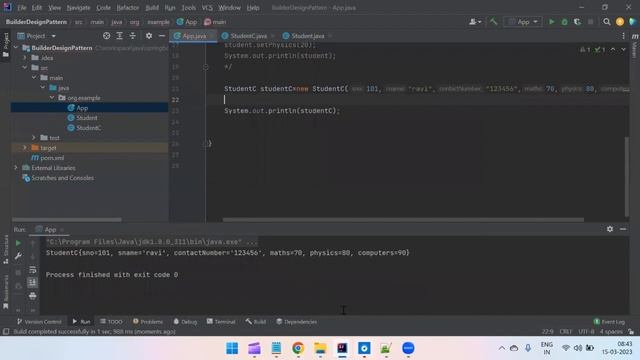
Task: Open Build tool window
Action: click(x=256, y=322)
